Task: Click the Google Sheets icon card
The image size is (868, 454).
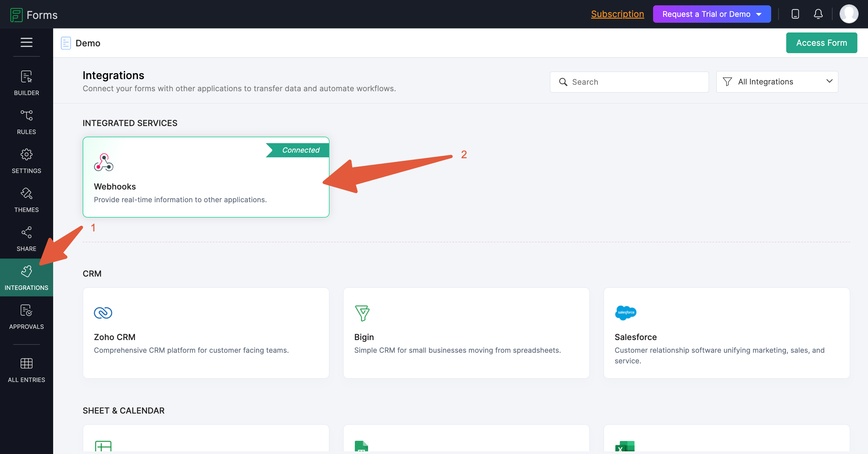Action: click(x=466, y=439)
